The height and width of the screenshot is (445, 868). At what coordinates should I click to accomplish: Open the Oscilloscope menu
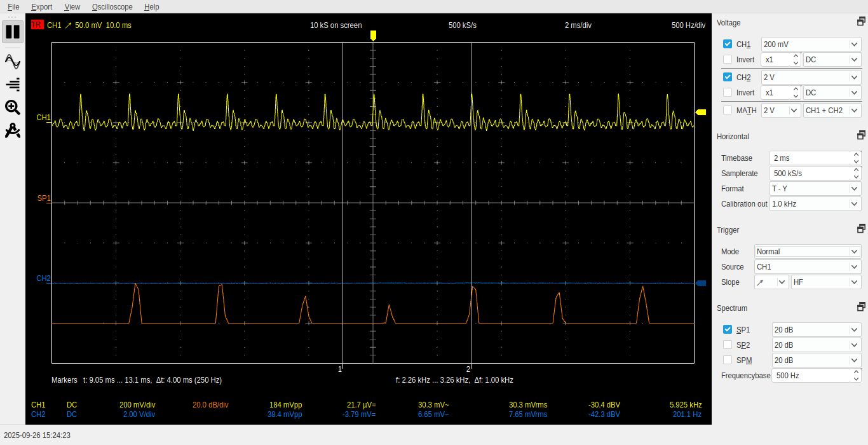112,7
